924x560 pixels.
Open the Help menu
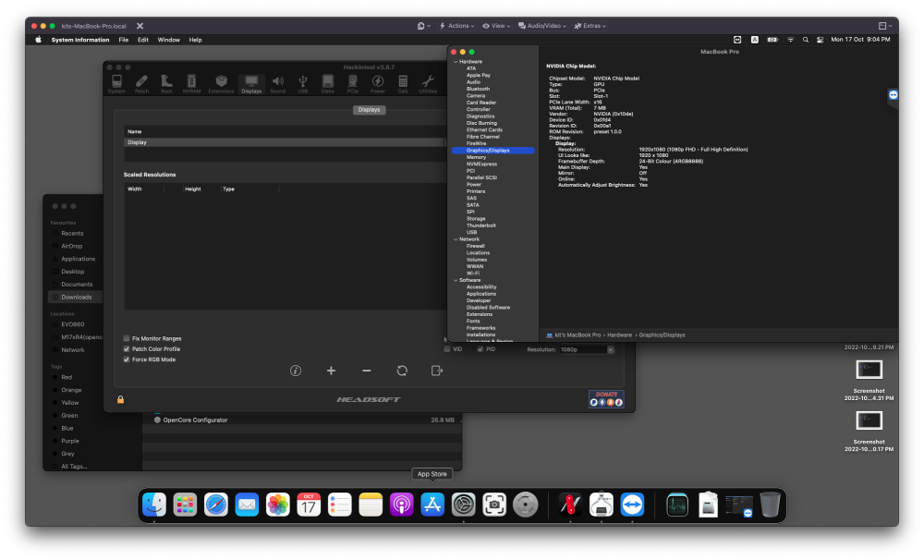[195, 40]
